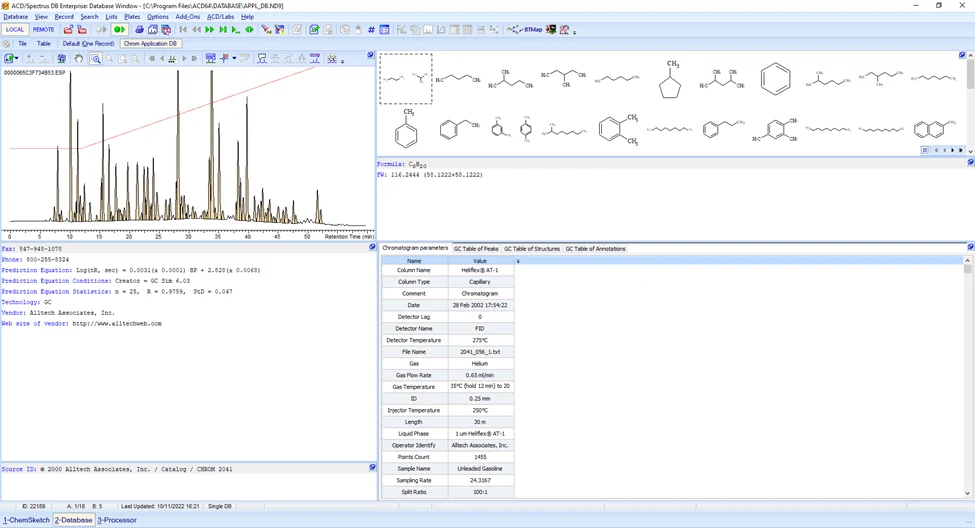
Task: Click the green left-right arrows icon
Action: point(249,29)
